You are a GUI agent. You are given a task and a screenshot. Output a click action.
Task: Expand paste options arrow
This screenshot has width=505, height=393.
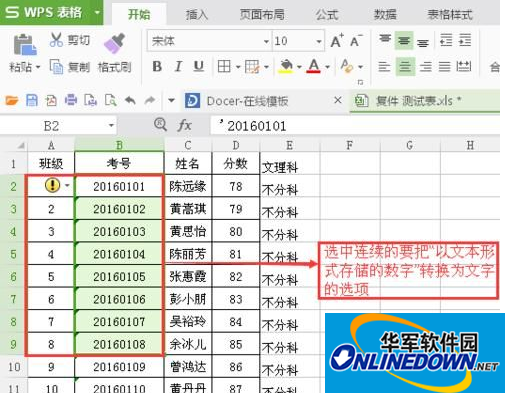click(x=38, y=67)
